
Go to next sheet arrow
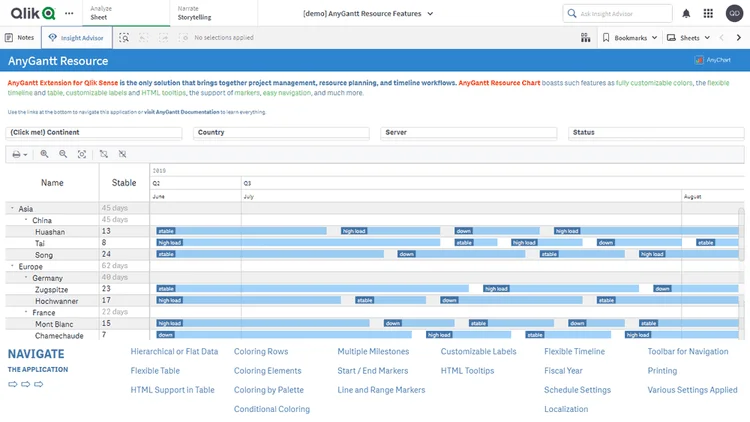(739, 37)
